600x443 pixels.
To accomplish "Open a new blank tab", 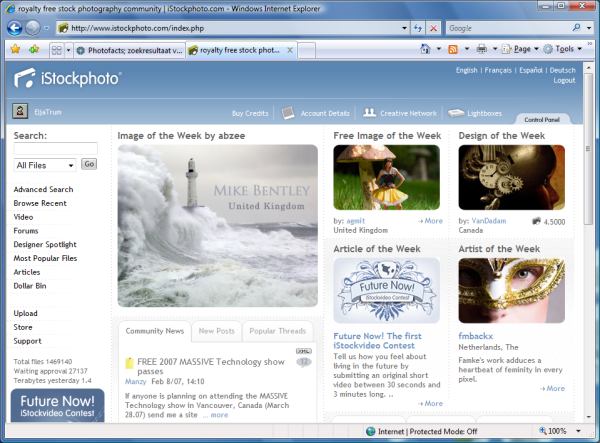I will point(307,50).
